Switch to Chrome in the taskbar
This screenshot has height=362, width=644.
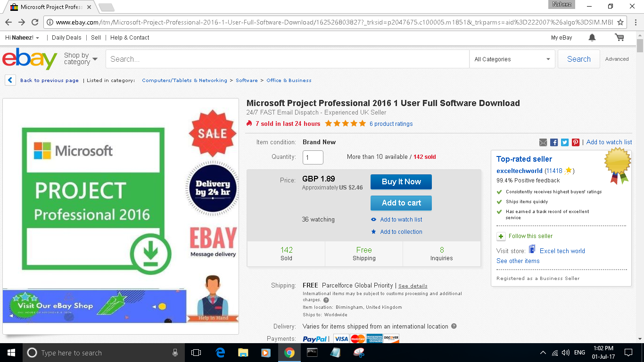point(289,353)
